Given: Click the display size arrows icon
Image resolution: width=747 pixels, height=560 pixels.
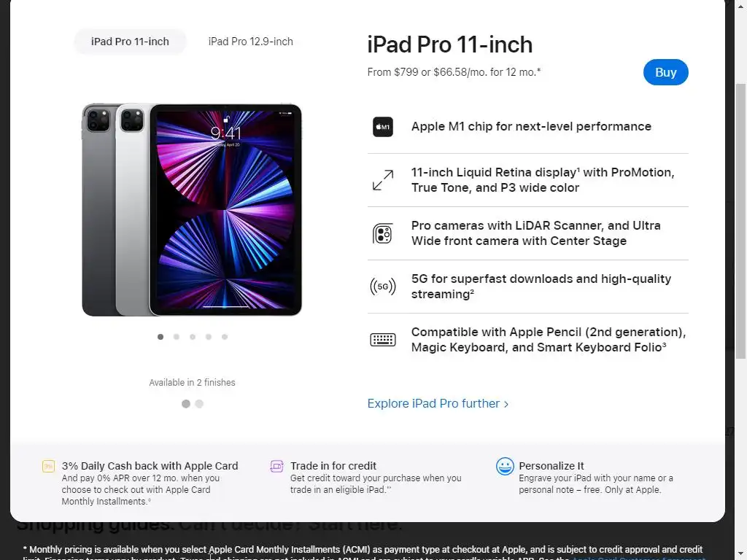Looking at the screenshot, I should pos(382,180).
